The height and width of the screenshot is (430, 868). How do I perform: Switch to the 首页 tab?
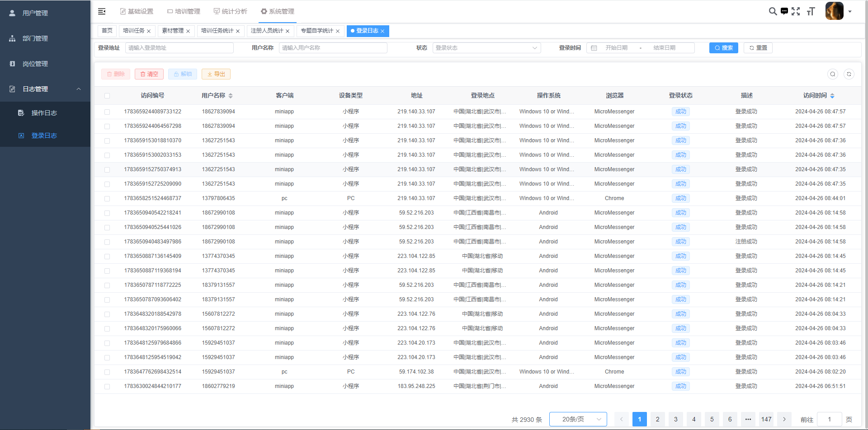107,31
